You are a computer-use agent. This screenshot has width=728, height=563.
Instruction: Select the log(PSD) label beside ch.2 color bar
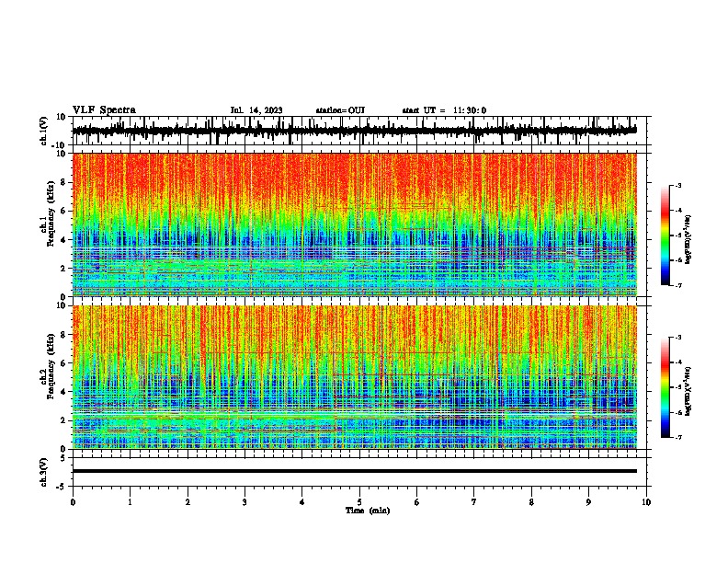(688, 391)
